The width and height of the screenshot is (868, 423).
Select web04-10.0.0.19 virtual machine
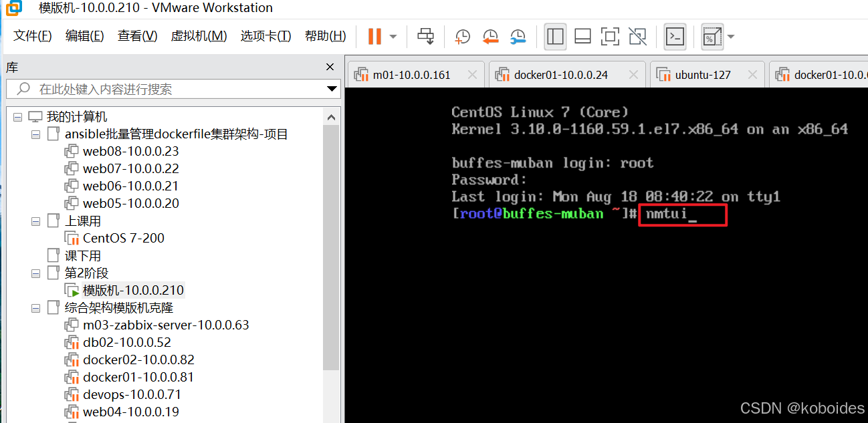click(130, 412)
